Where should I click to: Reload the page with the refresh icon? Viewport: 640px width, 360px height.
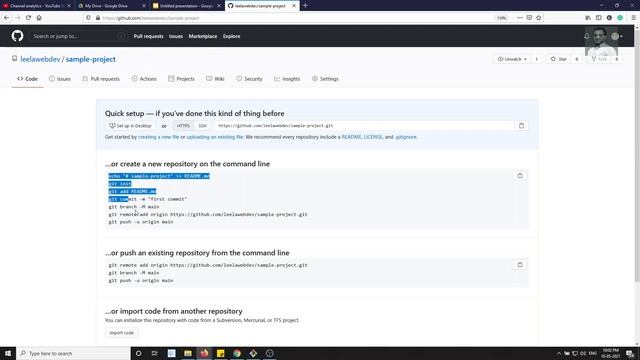[28, 18]
